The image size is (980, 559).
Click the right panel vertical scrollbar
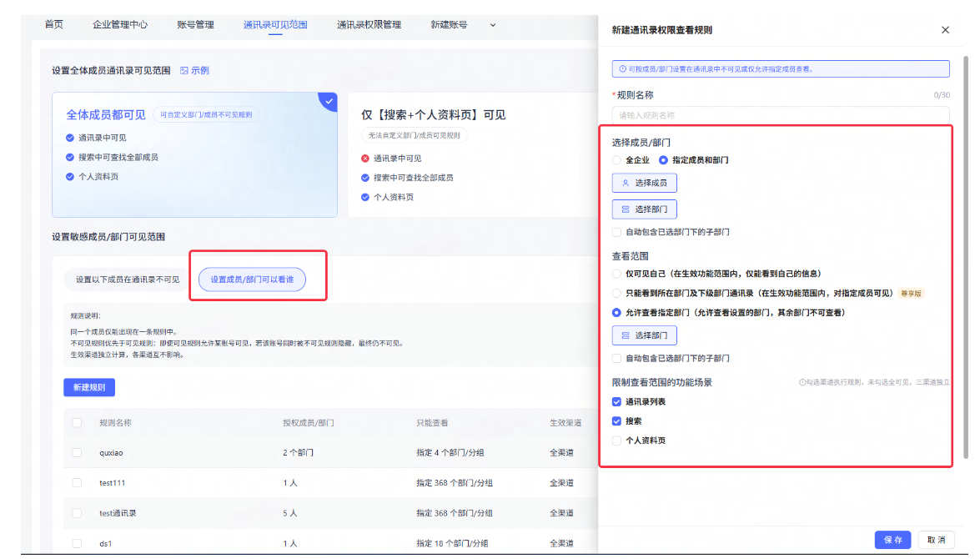966,256
